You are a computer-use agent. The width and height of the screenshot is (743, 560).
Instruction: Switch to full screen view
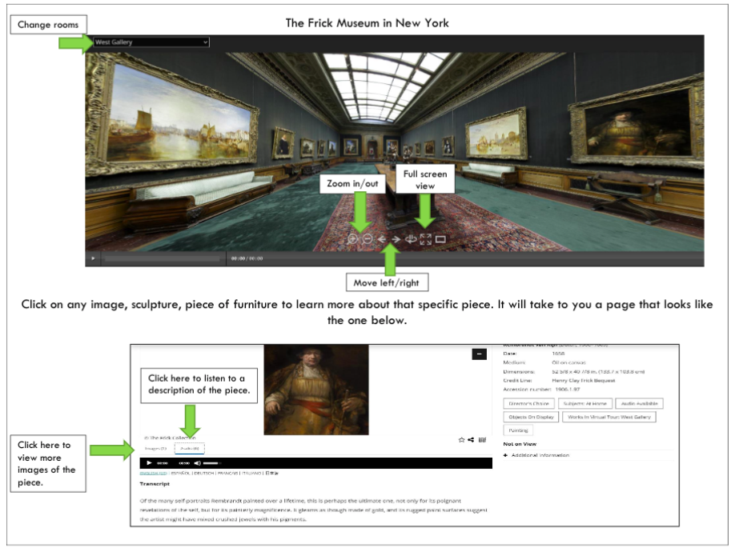(425, 239)
